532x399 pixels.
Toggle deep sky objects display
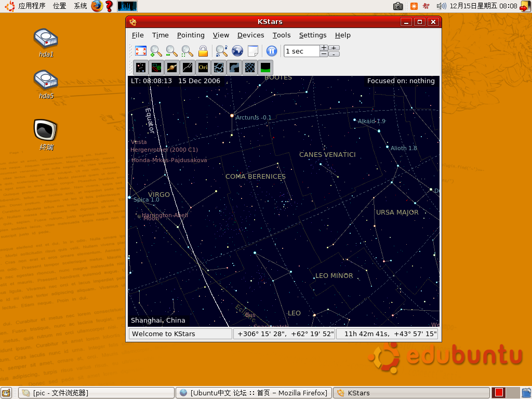click(156, 68)
